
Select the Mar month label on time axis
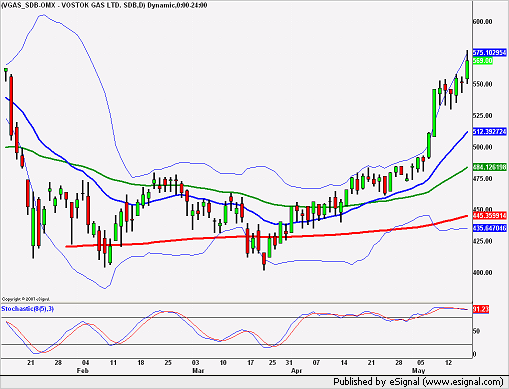[198, 371]
